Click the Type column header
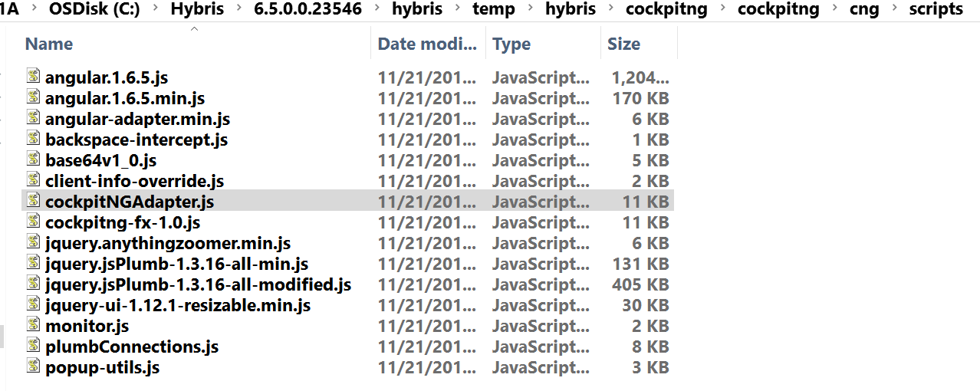This screenshot has height=391, width=980. click(x=544, y=44)
